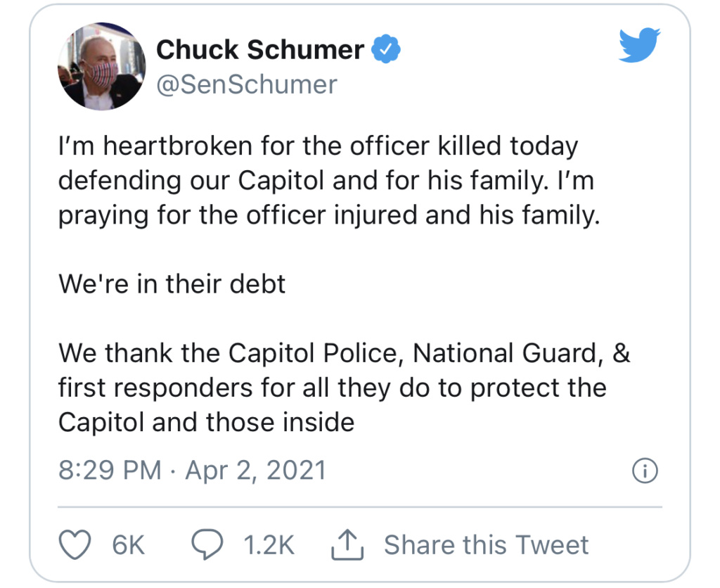The image size is (720, 588).
Task: Click the share upload arrow icon
Action: click(347, 544)
